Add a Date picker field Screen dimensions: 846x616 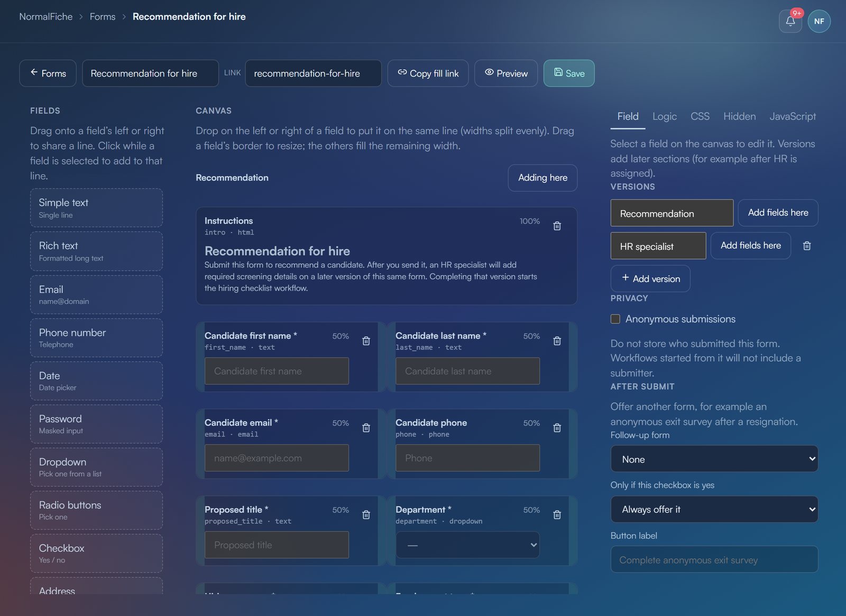tap(96, 381)
